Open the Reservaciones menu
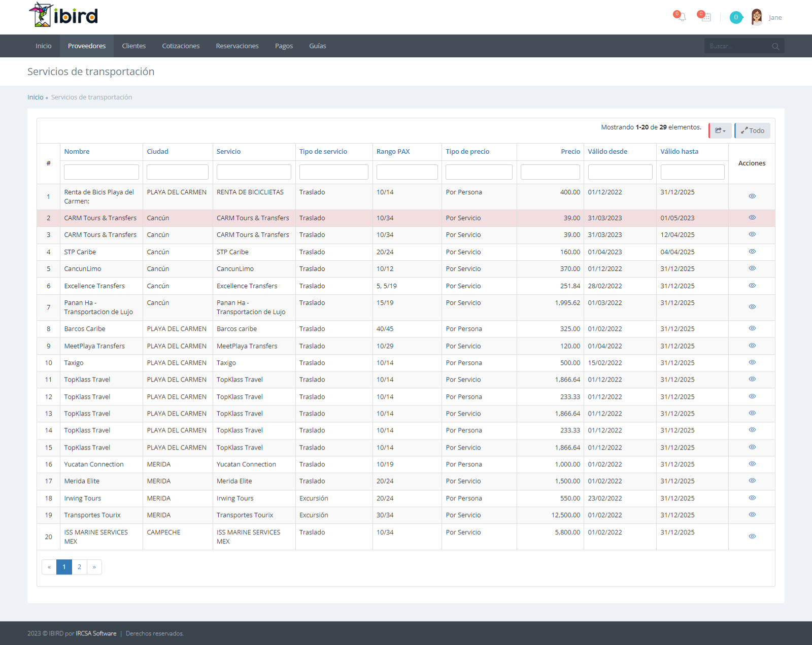This screenshot has height=645, width=812. [237, 46]
